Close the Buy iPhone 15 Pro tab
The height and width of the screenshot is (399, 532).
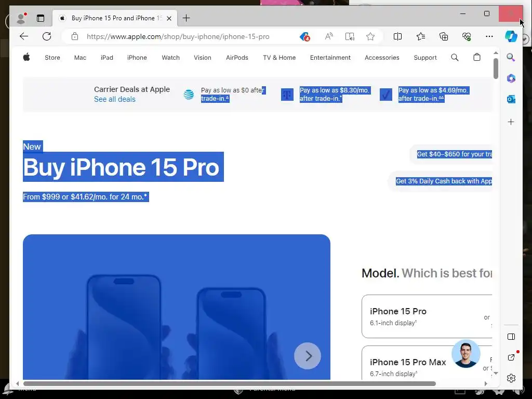tap(169, 18)
